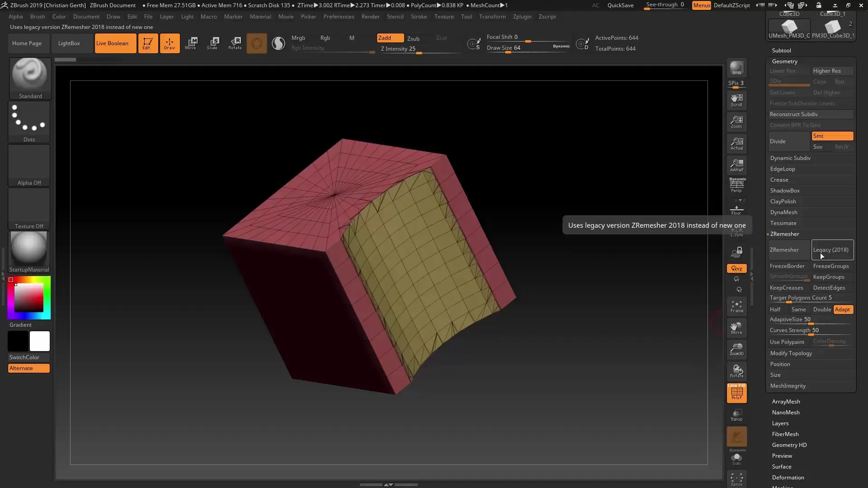Toggle the Floor grid icon
The width and height of the screenshot is (868, 488).
coord(736,208)
